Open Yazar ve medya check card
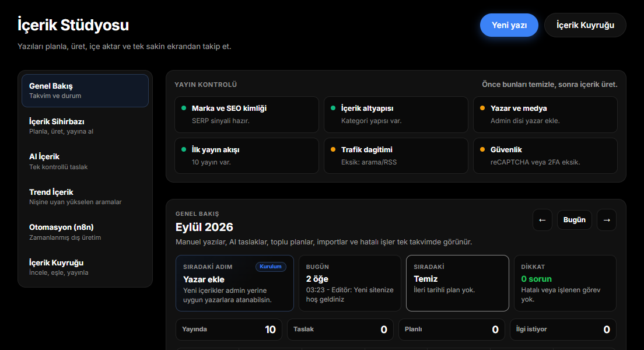 [545, 114]
